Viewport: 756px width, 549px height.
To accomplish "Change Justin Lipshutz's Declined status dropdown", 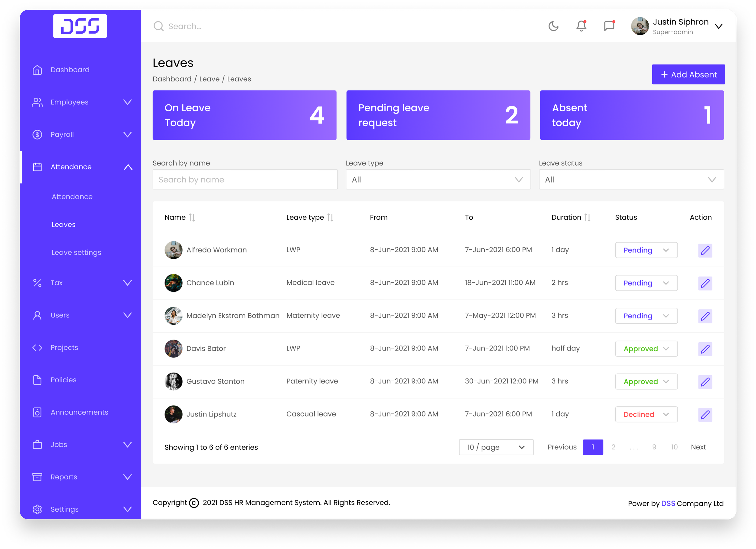I will (x=646, y=414).
